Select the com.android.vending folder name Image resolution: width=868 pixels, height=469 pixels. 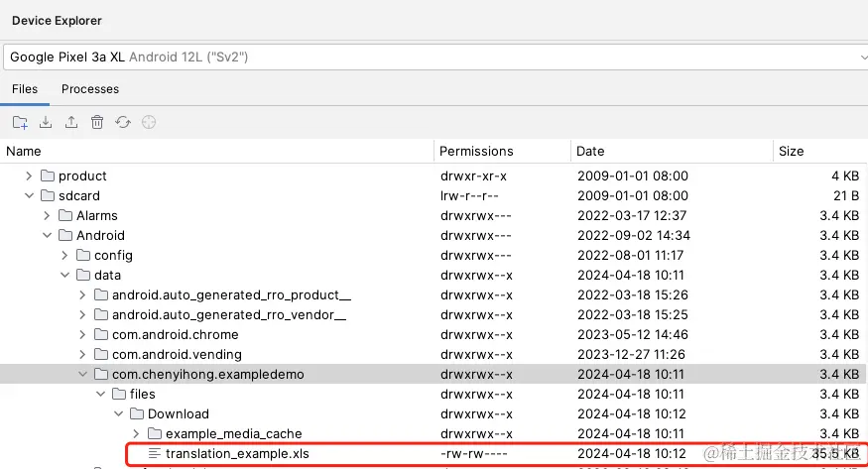point(178,355)
